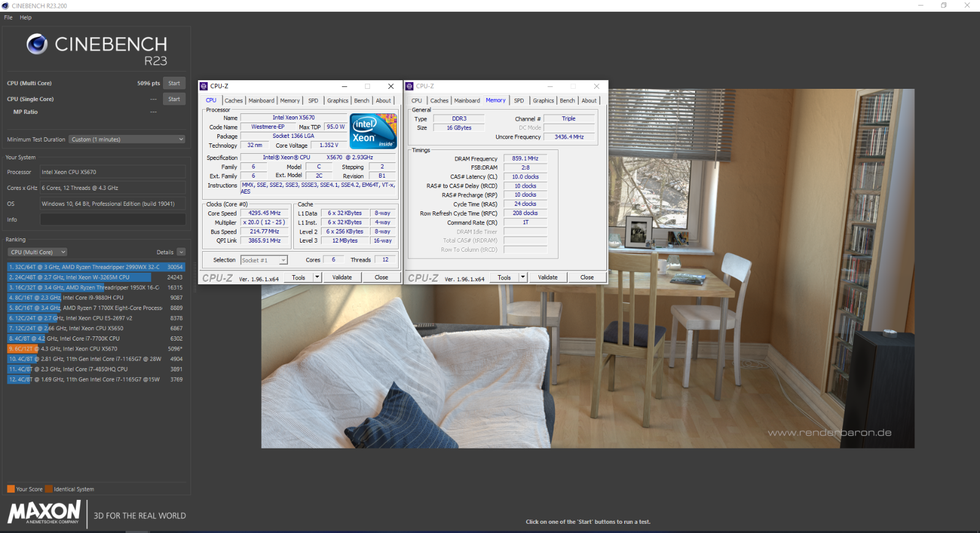Select the i7-1165G7 @ 28W ranking row

(96, 359)
